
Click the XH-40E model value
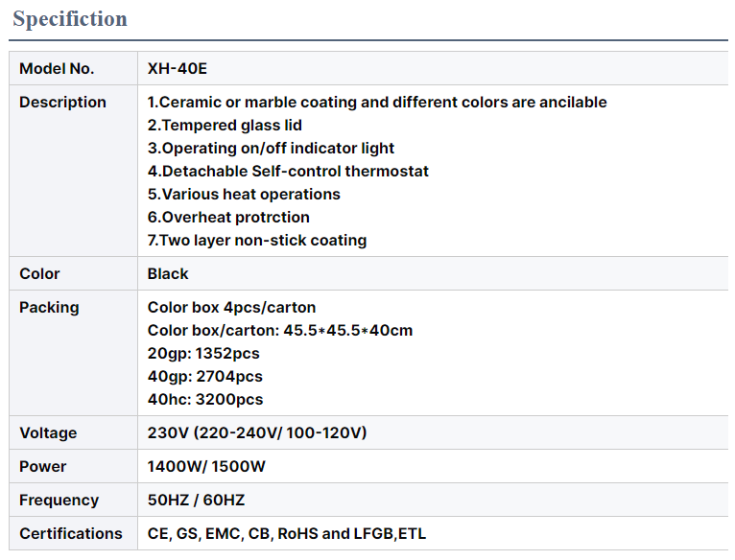point(177,69)
